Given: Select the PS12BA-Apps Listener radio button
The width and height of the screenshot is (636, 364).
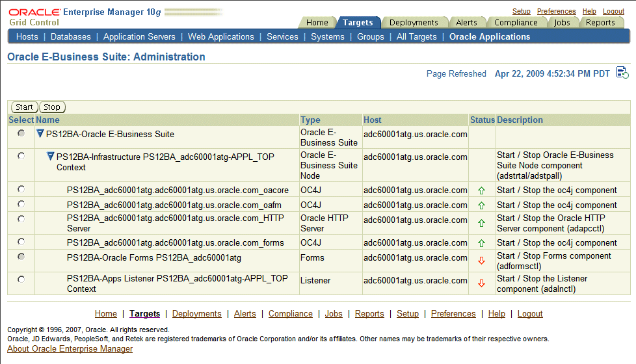Looking at the screenshot, I should pyautogui.click(x=21, y=279).
